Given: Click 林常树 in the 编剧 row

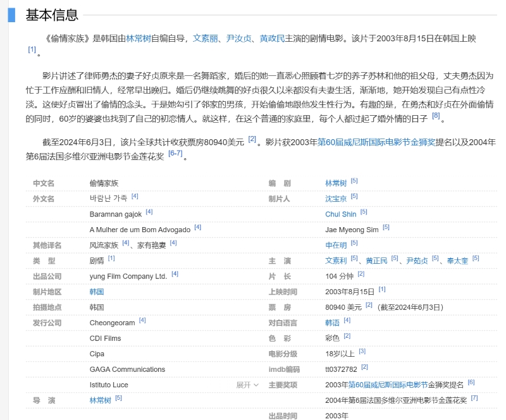Looking at the screenshot, I should (336, 183).
